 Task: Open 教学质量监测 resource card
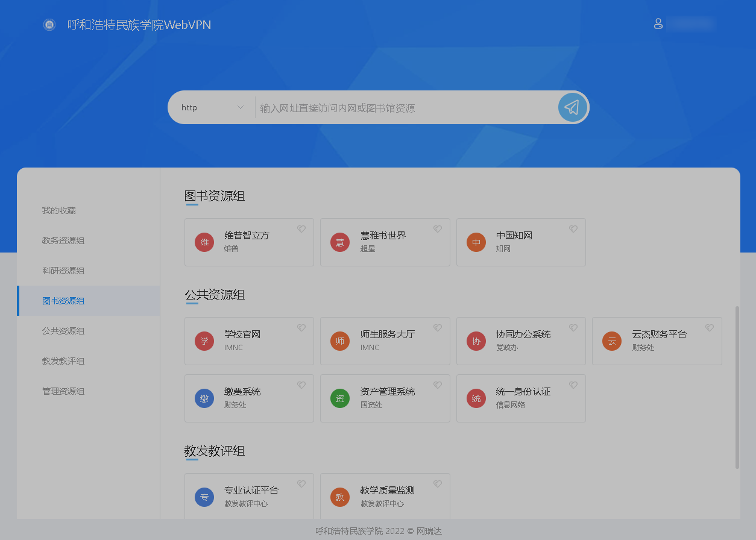tap(387, 491)
